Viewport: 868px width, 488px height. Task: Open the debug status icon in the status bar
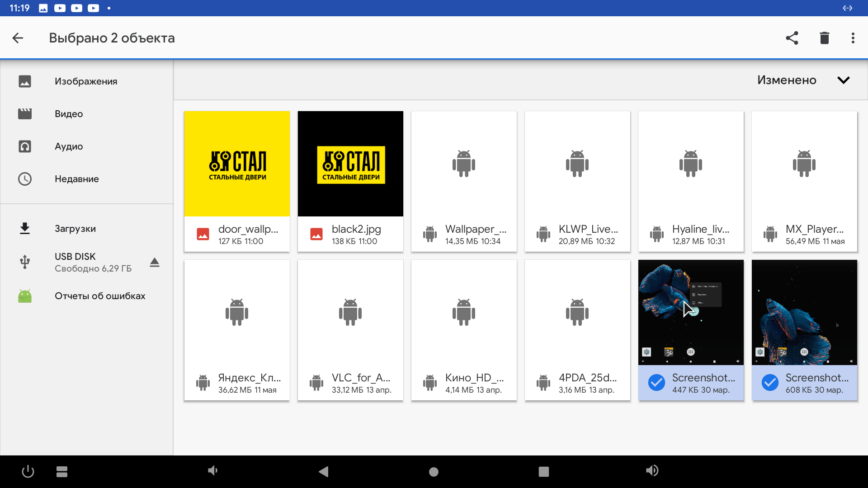pos(848,8)
